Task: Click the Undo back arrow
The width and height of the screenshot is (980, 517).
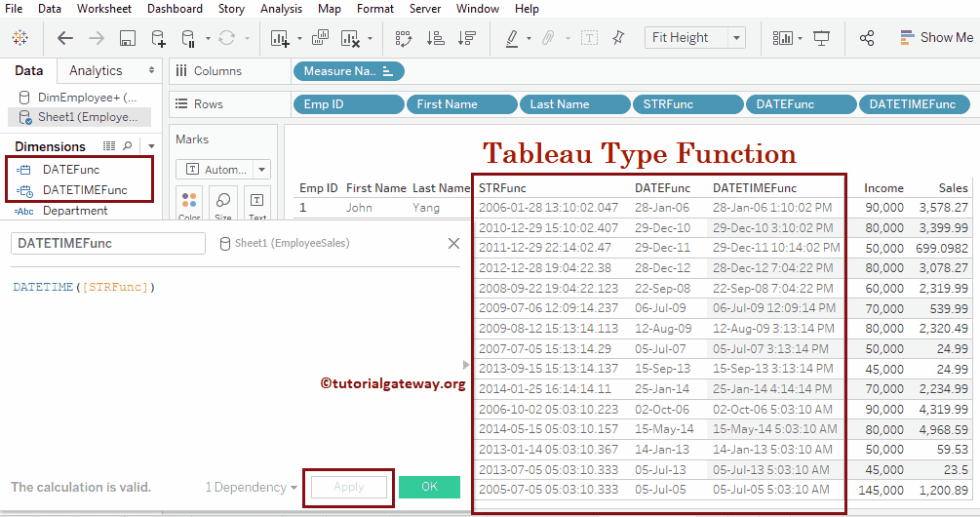Action: point(65,38)
